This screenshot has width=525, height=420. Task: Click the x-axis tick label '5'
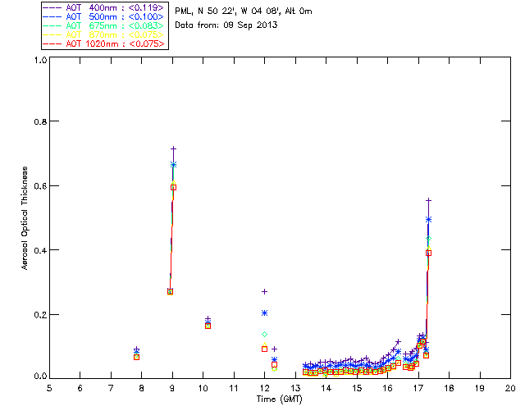[49, 388]
